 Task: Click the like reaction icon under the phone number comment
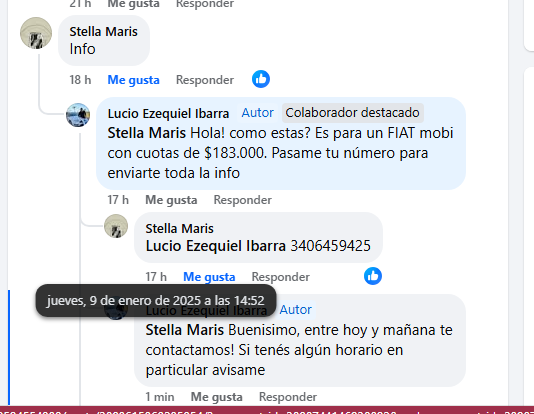[373, 276]
